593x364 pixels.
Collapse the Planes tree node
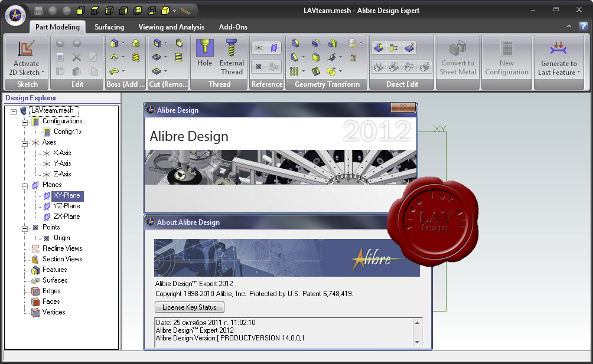25,186
